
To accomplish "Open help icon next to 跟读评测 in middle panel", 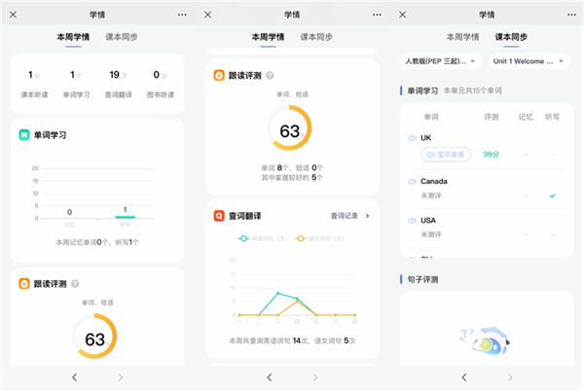I will (x=271, y=75).
